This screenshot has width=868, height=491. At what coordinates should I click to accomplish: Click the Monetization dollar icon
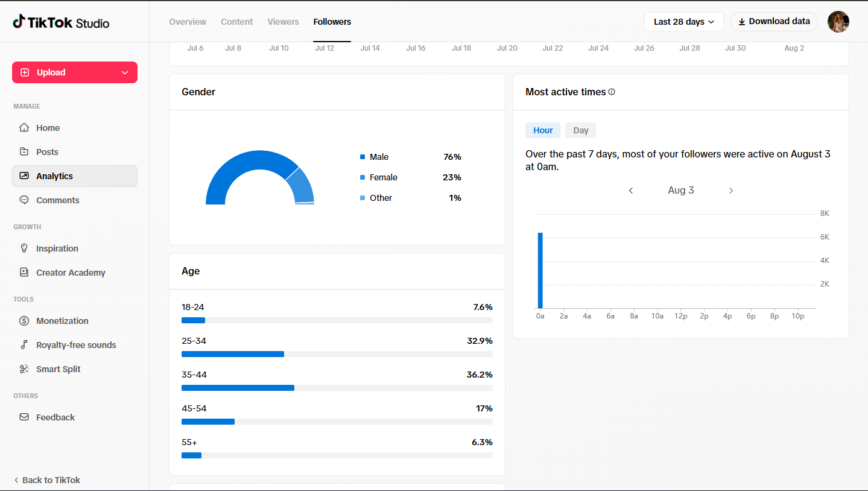pyautogui.click(x=24, y=321)
